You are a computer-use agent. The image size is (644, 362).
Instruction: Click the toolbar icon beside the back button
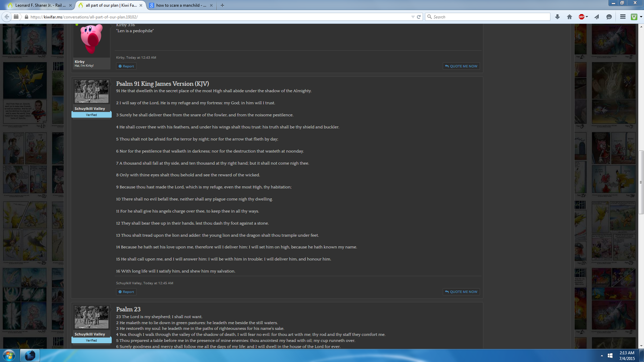point(16,17)
